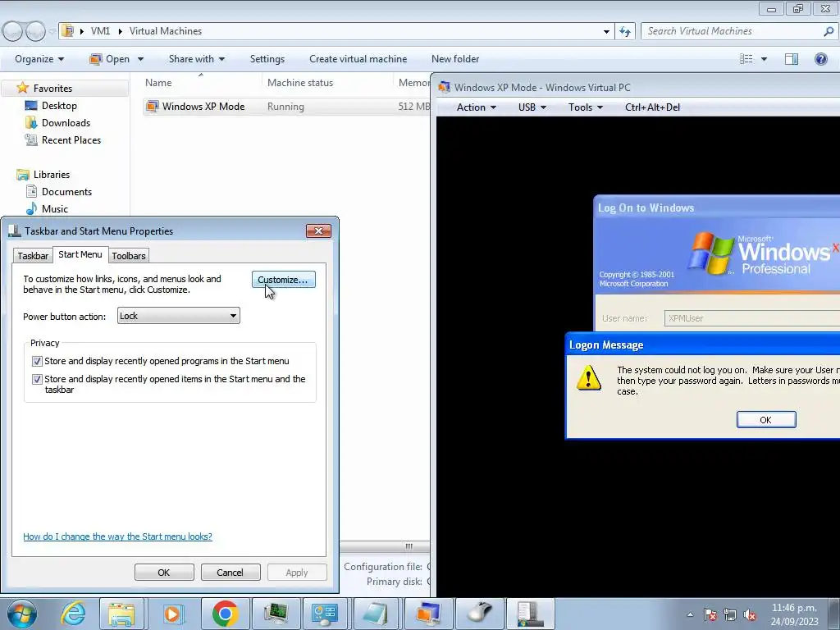
Task: Switch to the Toolbars tab
Action: [x=129, y=256]
